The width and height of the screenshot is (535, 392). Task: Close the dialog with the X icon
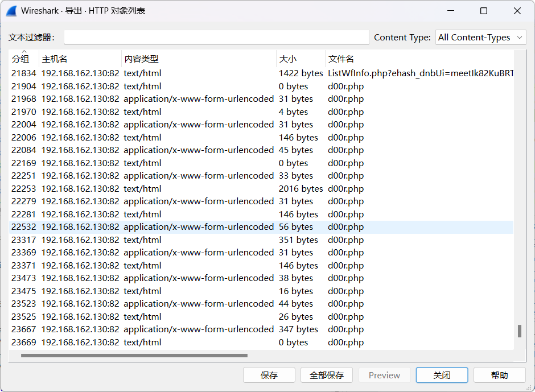517,11
